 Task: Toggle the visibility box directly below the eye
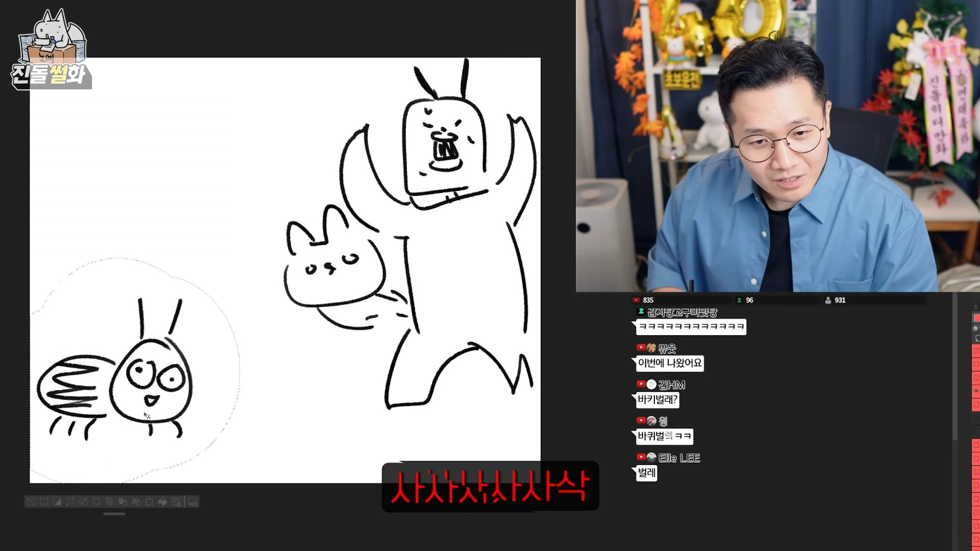(x=976, y=404)
